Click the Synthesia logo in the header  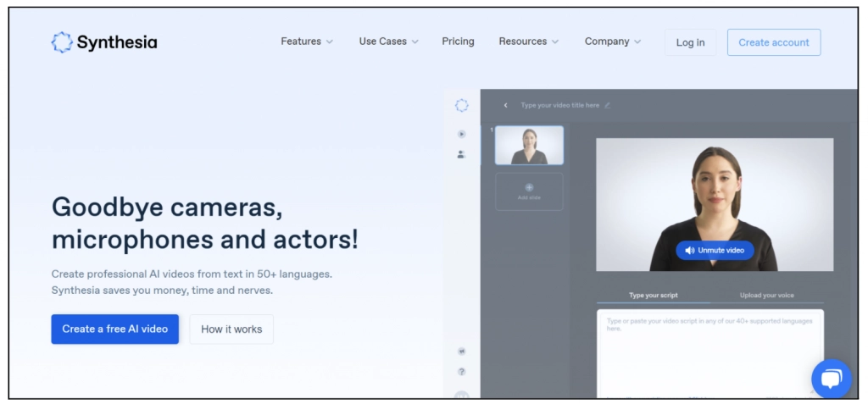(104, 42)
